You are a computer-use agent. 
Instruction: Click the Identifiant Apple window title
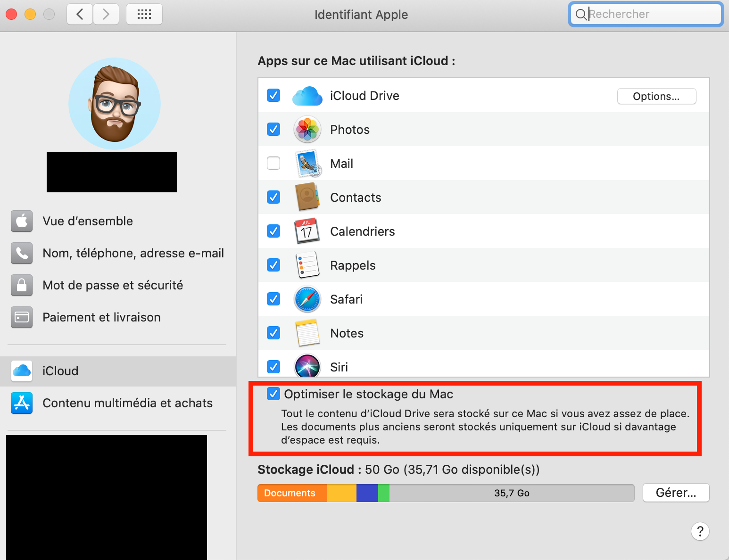361,15
